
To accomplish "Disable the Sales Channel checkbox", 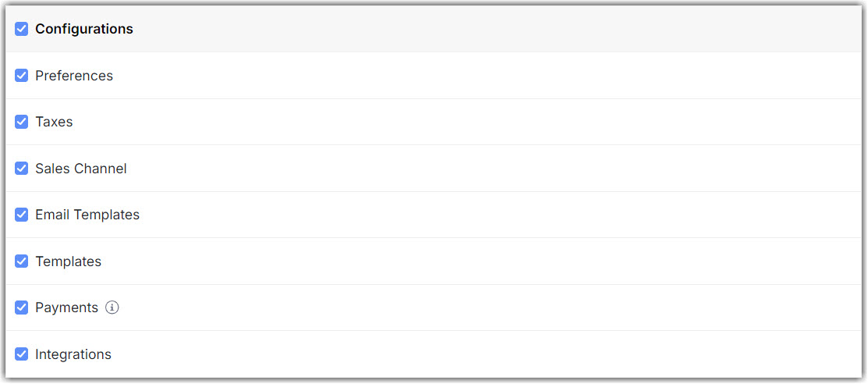I will [22, 169].
